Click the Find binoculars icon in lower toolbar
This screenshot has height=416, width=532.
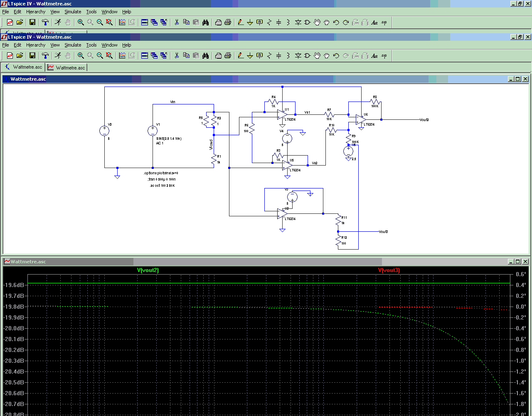point(205,56)
